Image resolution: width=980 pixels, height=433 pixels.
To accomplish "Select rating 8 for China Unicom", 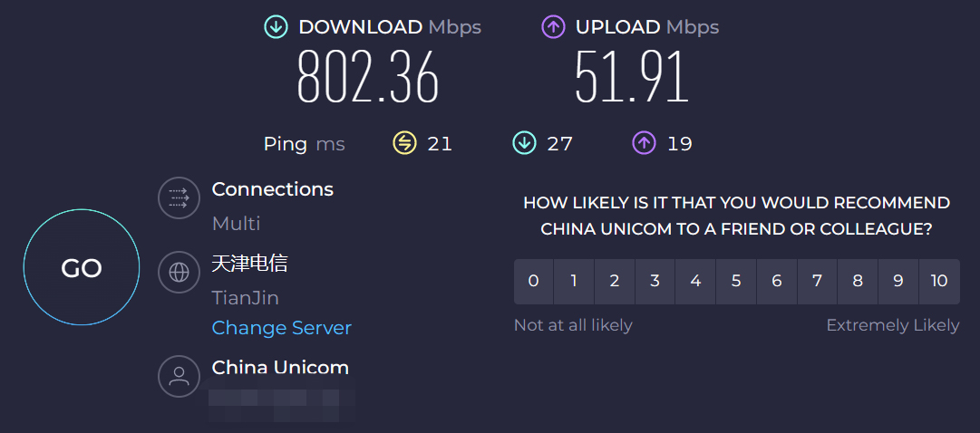I will coord(858,281).
